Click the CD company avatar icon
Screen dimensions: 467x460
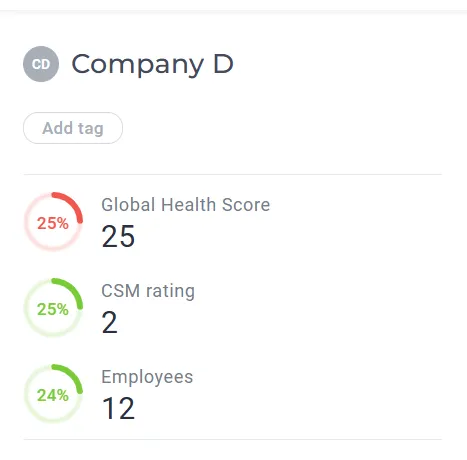click(x=41, y=64)
